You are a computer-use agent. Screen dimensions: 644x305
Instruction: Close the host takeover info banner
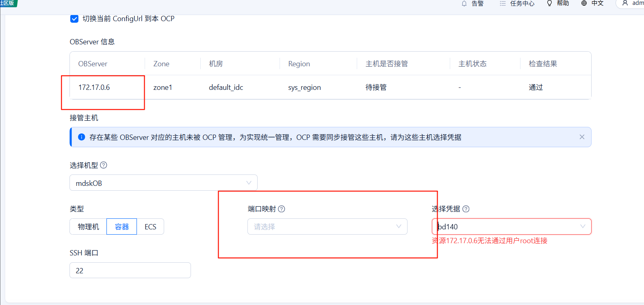582,137
